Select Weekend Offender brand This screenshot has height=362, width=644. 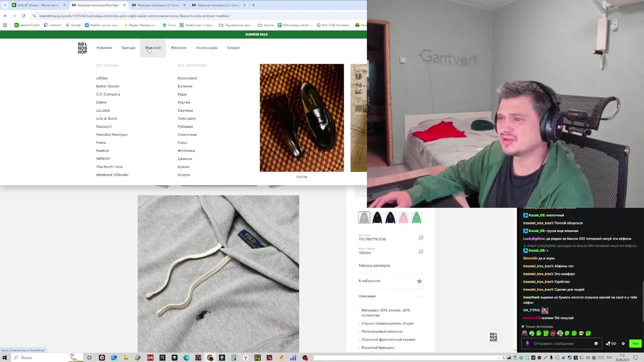pos(112,174)
